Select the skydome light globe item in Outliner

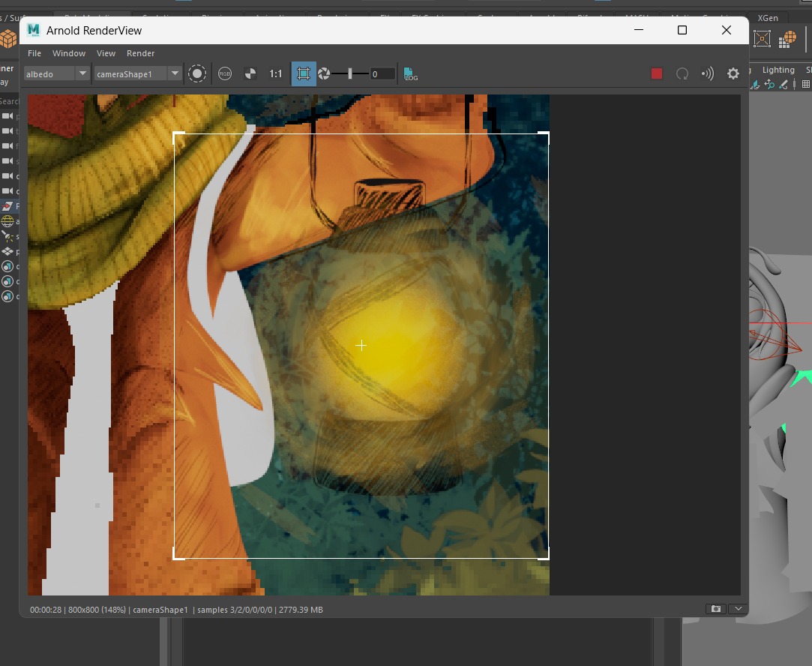tap(9, 221)
